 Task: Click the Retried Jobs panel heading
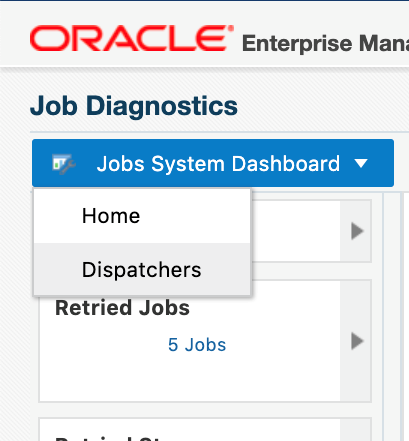pos(122,308)
